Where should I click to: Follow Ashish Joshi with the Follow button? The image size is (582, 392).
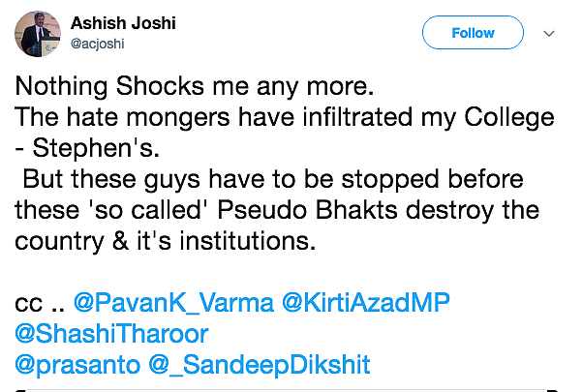point(473,33)
